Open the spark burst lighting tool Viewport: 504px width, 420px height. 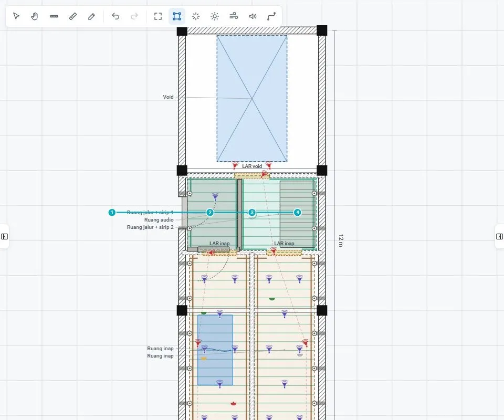pyautogui.click(x=196, y=16)
